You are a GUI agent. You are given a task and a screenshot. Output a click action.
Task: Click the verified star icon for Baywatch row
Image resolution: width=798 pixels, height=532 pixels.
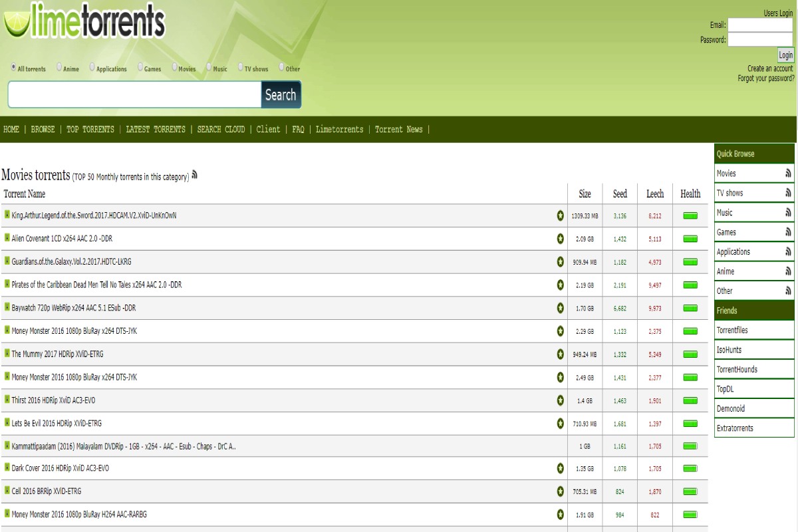point(561,308)
